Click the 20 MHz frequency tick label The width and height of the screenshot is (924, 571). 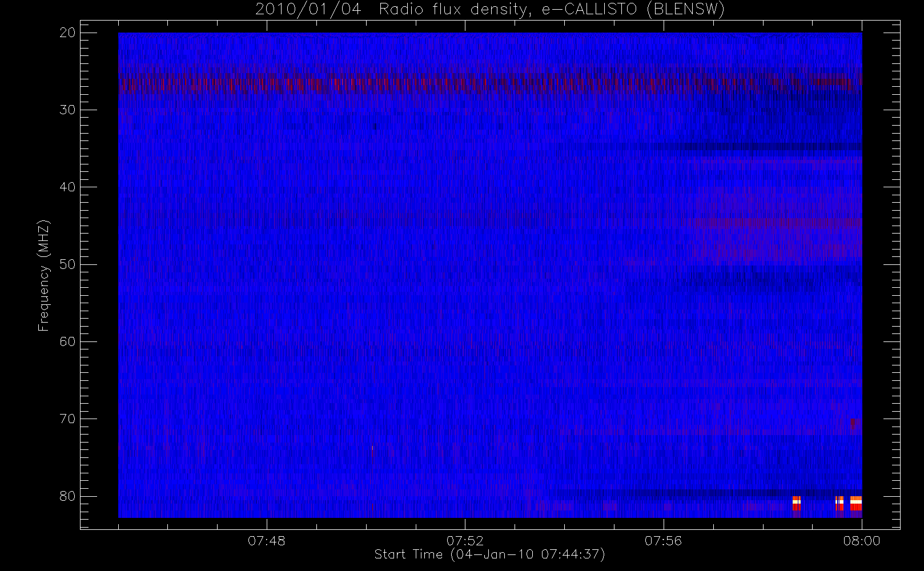point(67,33)
